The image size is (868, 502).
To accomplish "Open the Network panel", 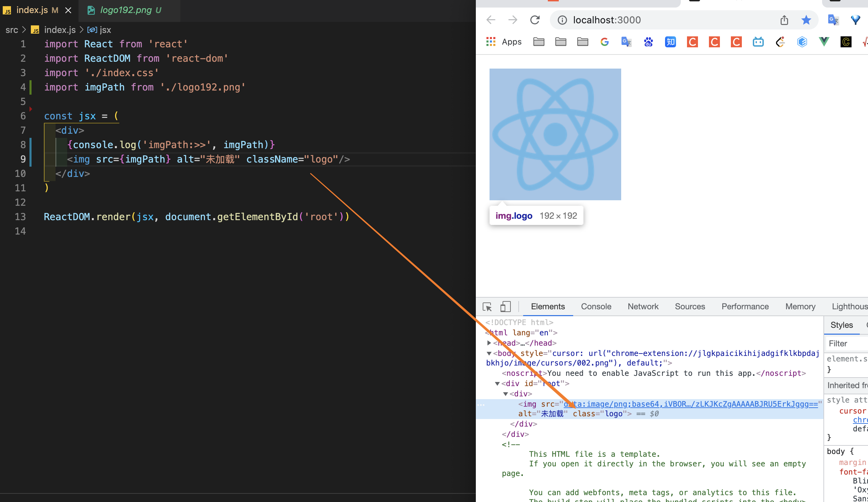I will click(643, 307).
